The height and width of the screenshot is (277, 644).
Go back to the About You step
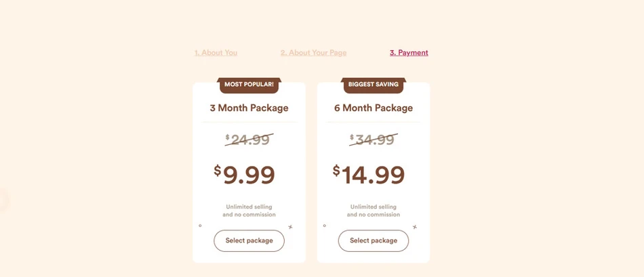[x=216, y=53]
